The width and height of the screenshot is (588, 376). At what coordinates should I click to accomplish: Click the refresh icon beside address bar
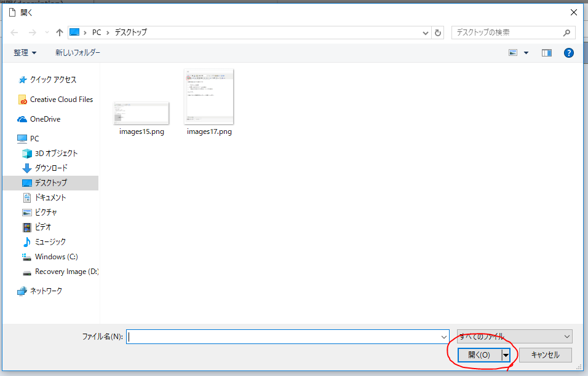[x=438, y=33]
